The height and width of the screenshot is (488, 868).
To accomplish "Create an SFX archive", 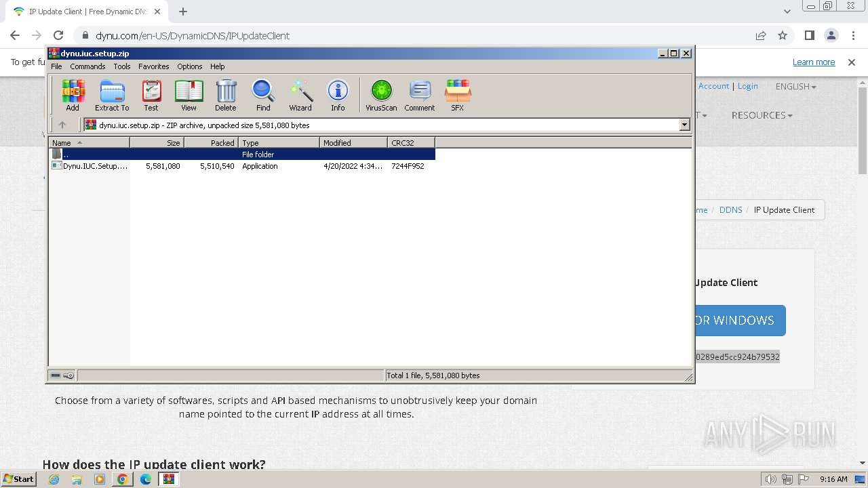I will point(458,95).
